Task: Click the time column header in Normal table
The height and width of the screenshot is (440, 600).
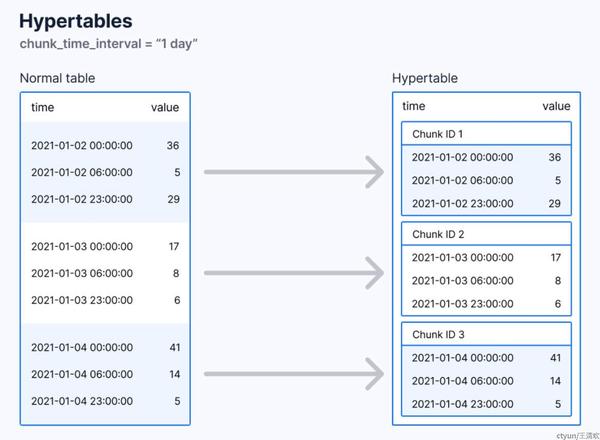Action: coord(43,107)
